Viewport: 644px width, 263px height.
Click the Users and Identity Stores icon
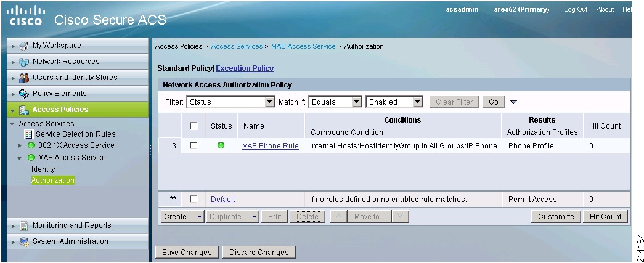[24, 78]
